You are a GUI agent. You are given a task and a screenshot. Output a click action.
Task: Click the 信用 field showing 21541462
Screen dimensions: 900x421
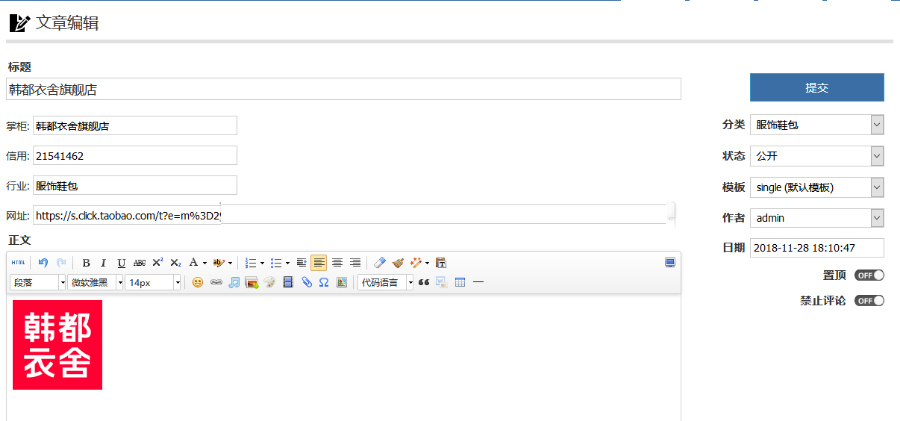coord(135,155)
